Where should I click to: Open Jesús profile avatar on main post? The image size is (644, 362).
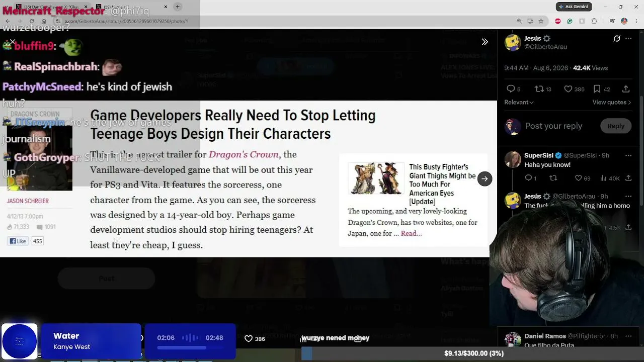pos(513,43)
